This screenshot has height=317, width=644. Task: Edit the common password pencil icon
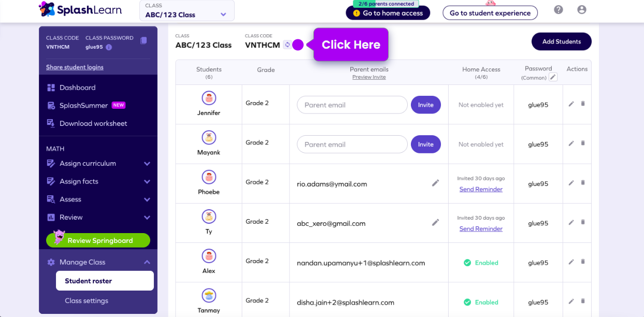[553, 77]
